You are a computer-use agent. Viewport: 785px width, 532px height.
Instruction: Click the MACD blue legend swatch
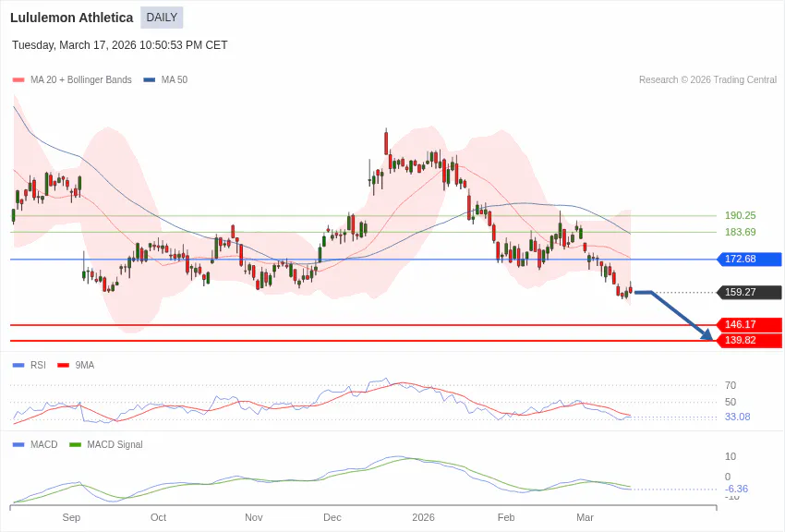[18, 445]
